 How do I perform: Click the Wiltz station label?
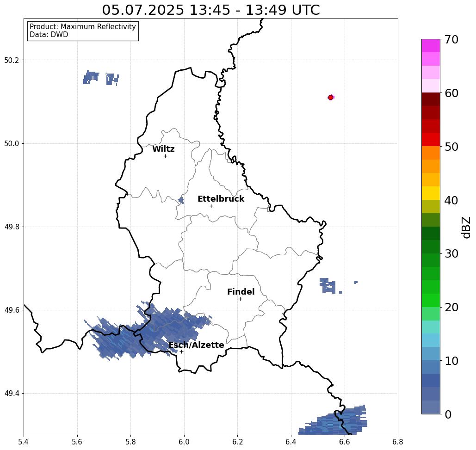click(x=163, y=149)
